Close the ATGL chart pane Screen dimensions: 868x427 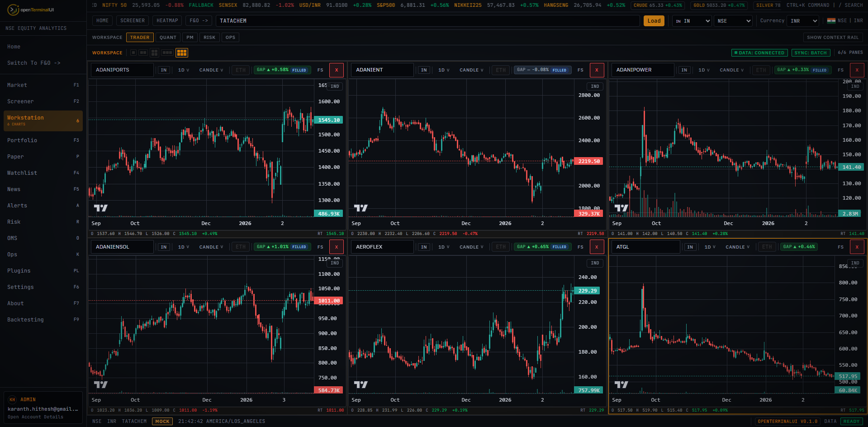pyautogui.click(x=857, y=247)
